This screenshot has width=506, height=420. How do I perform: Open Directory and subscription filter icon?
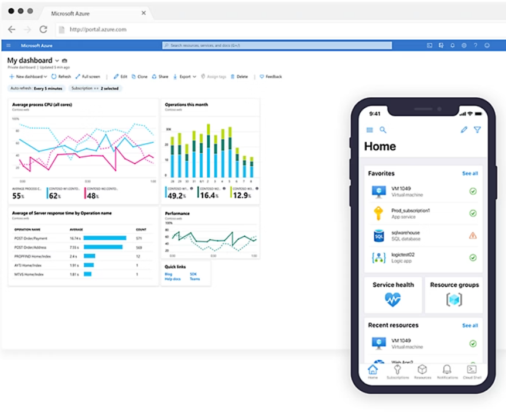[441, 46]
